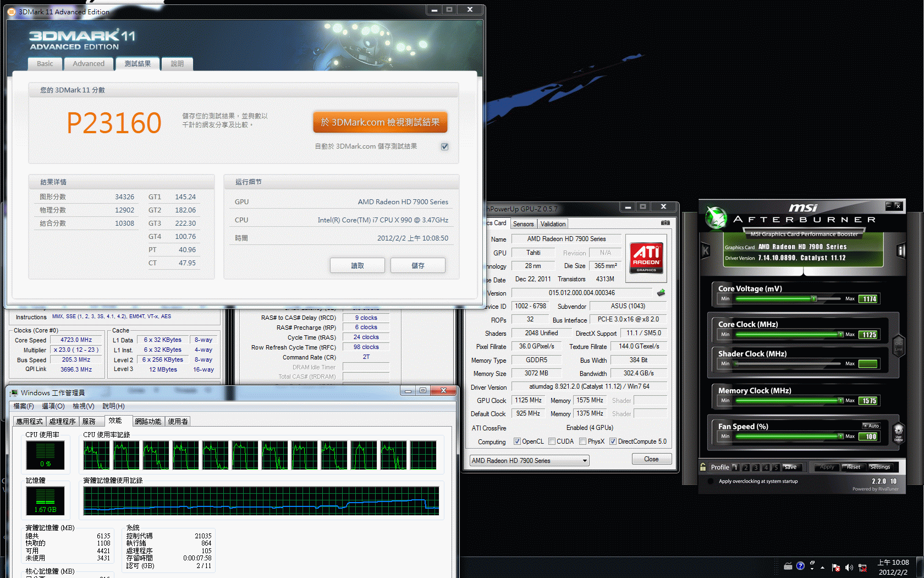Viewport: 924px width, 578px height.
Task: Open 檔案(F) menu in Task Manager
Action: [x=24, y=406]
